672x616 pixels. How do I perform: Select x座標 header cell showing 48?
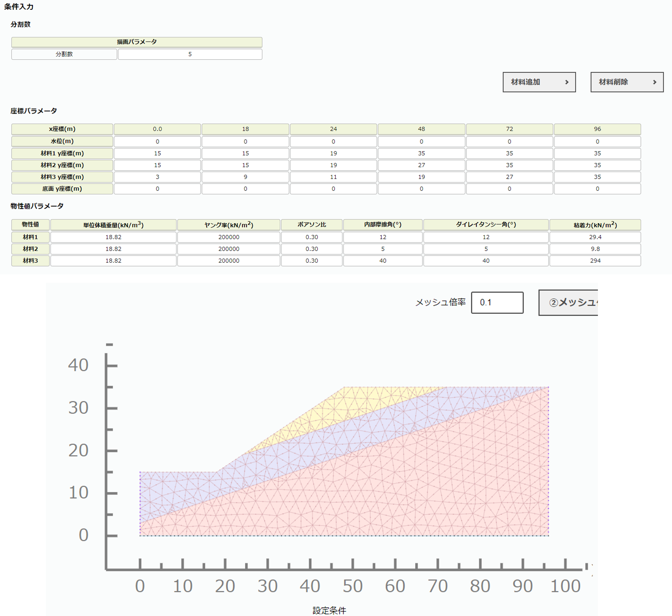coord(421,129)
